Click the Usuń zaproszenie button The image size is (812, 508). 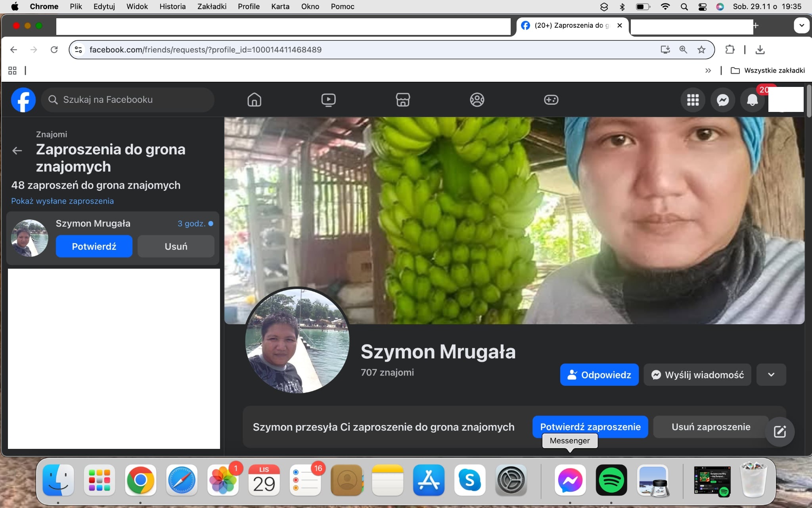710,427
